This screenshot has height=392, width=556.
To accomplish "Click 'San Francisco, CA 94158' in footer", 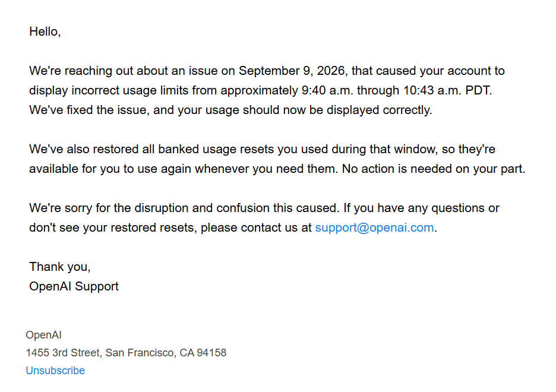I will [166, 353].
